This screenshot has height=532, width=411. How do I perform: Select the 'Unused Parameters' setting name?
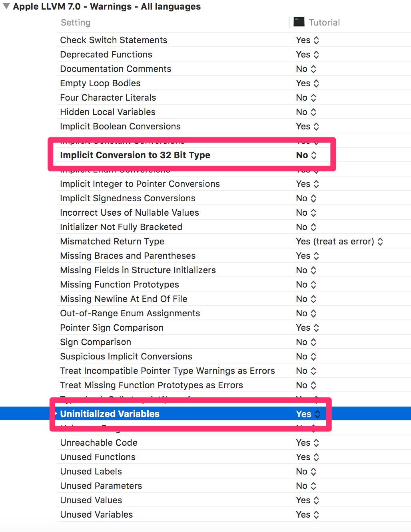click(x=101, y=486)
